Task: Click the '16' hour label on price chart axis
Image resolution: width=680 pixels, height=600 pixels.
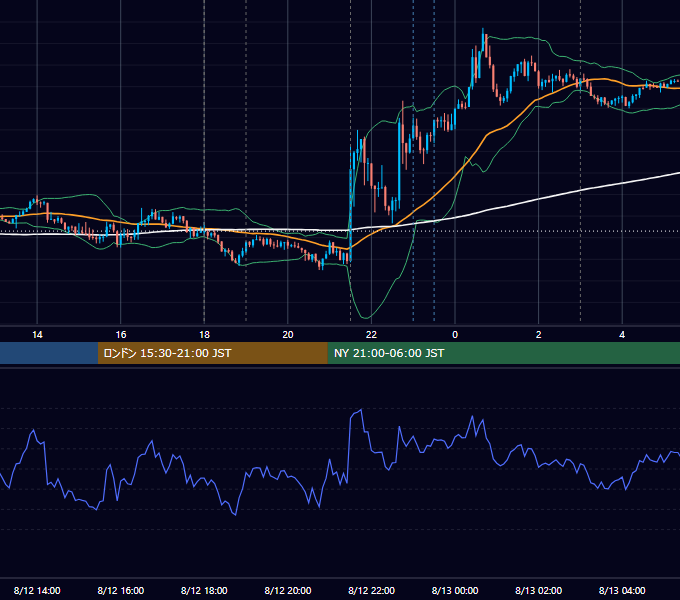Action: coord(121,335)
